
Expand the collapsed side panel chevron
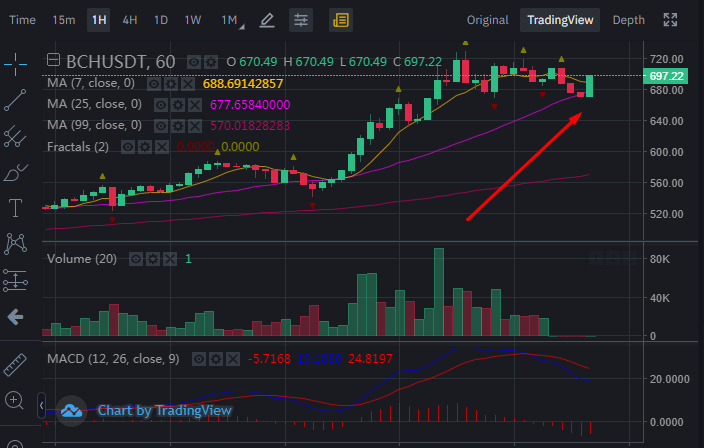[41, 405]
